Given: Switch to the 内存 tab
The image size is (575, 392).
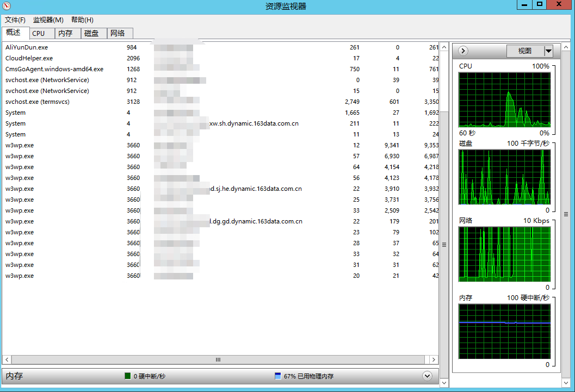Looking at the screenshot, I should point(67,33).
